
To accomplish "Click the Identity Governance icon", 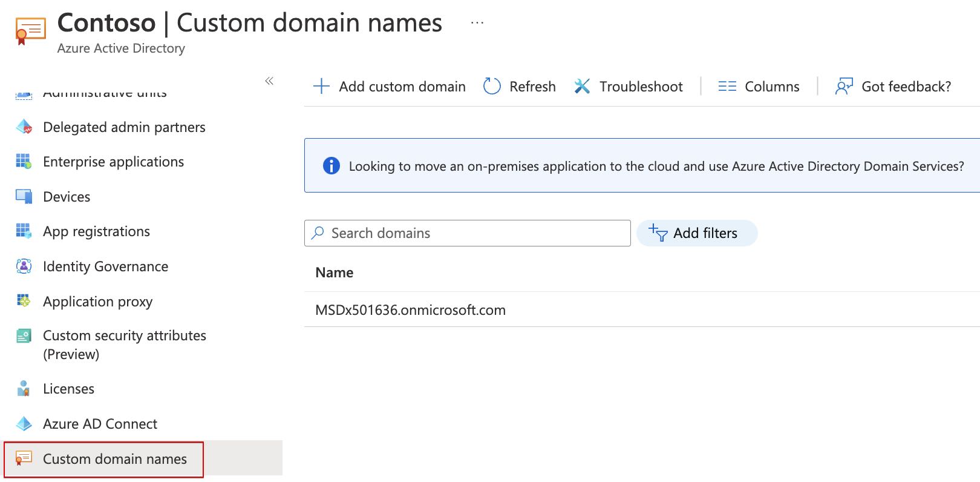I will [24, 266].
